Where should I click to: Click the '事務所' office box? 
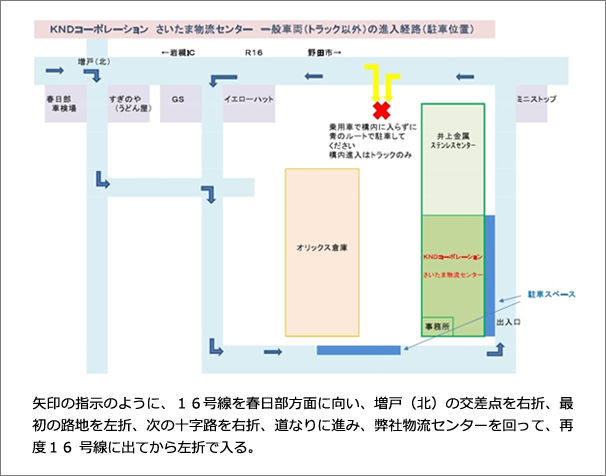437,326
